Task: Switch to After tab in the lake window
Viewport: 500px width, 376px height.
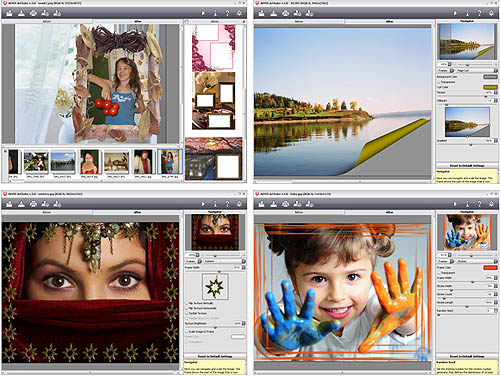Action: [x=389, y=21]
